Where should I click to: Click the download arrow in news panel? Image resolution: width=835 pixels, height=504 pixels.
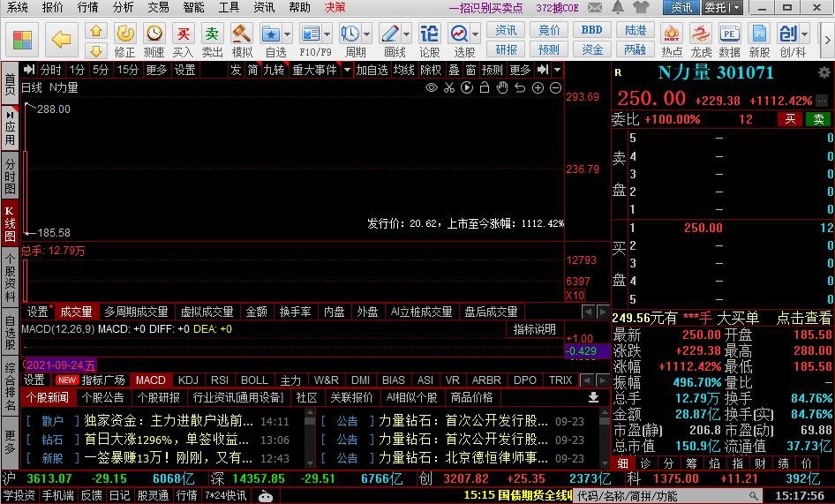[593, 397]
